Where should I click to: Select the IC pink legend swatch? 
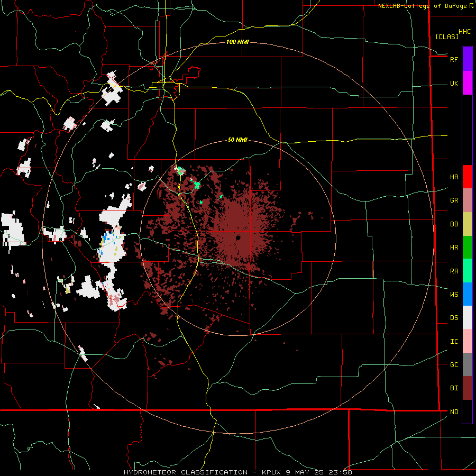[467, 341]
